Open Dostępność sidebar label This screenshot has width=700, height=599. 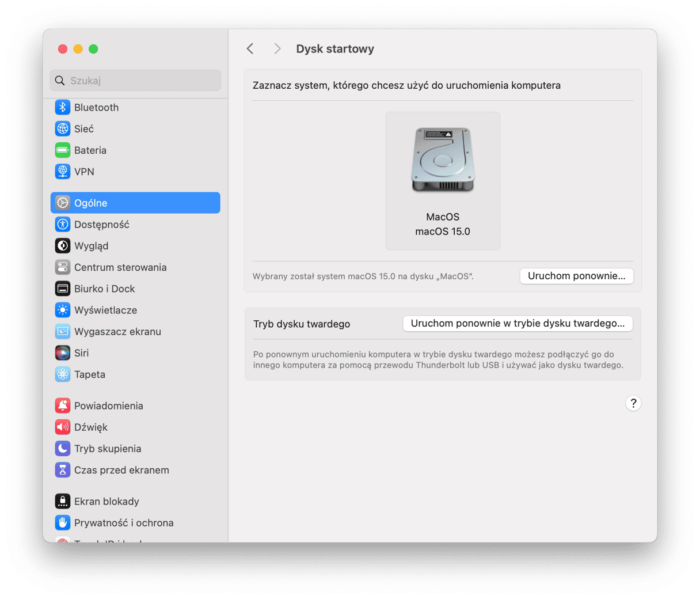[x=102, y=225]
